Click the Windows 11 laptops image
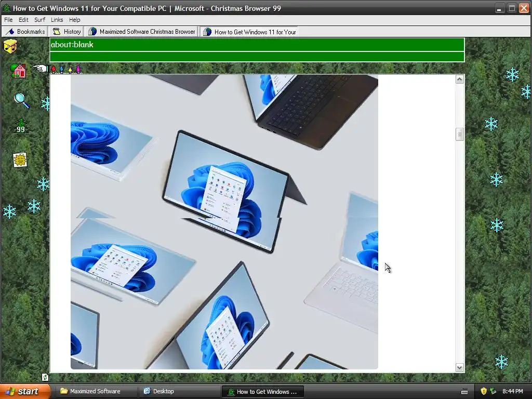 tap(224, 222)
